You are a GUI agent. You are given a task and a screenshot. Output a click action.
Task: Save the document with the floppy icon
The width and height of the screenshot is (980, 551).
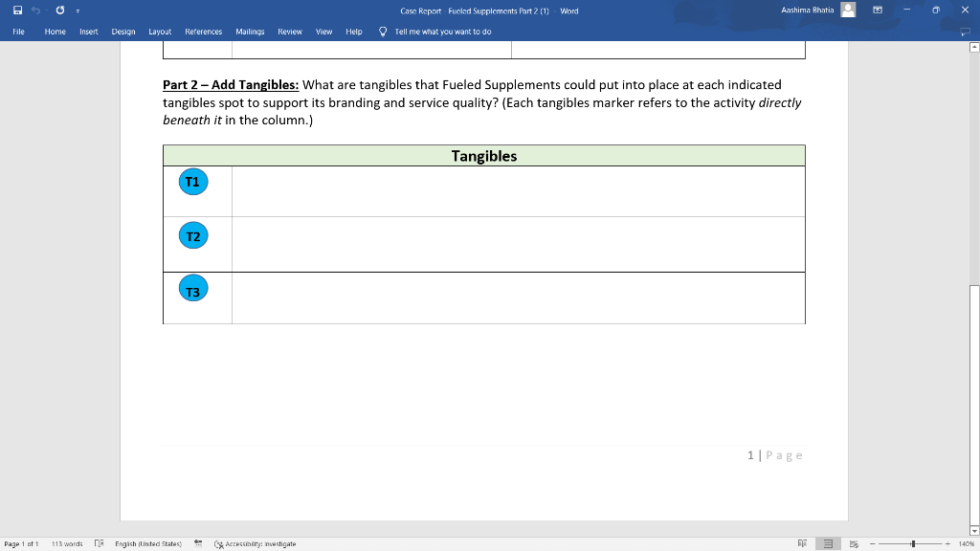pos(17,10)
